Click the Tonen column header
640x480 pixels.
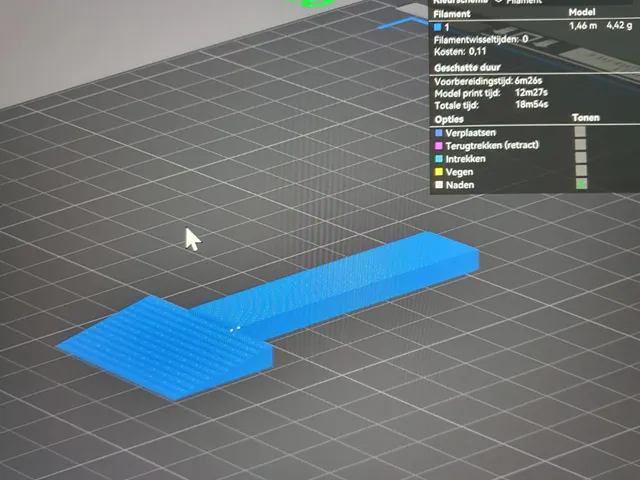[x=586, y=118]
